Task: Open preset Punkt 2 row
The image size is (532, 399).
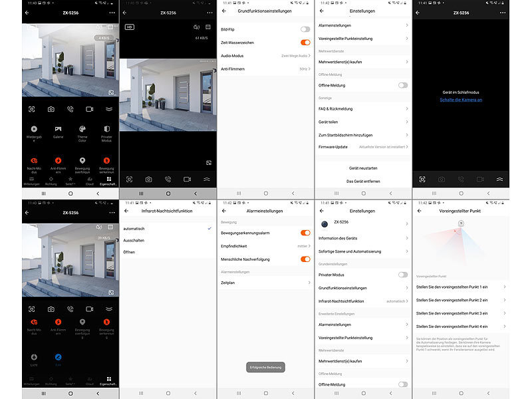Action: (x=461, y=300)
